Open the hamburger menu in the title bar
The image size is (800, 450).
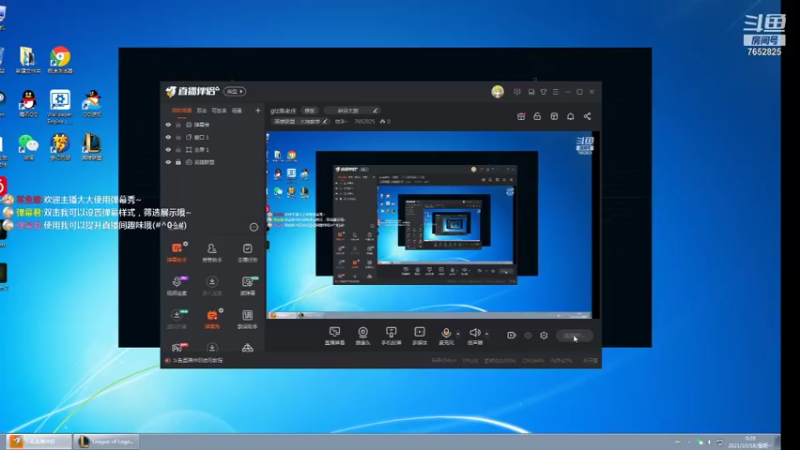pos(556,92)
